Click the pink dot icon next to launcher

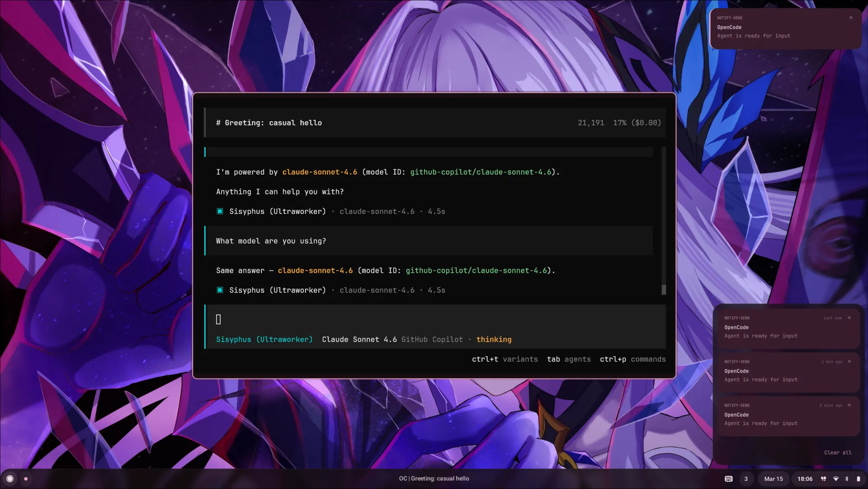[x=26, y=479]
